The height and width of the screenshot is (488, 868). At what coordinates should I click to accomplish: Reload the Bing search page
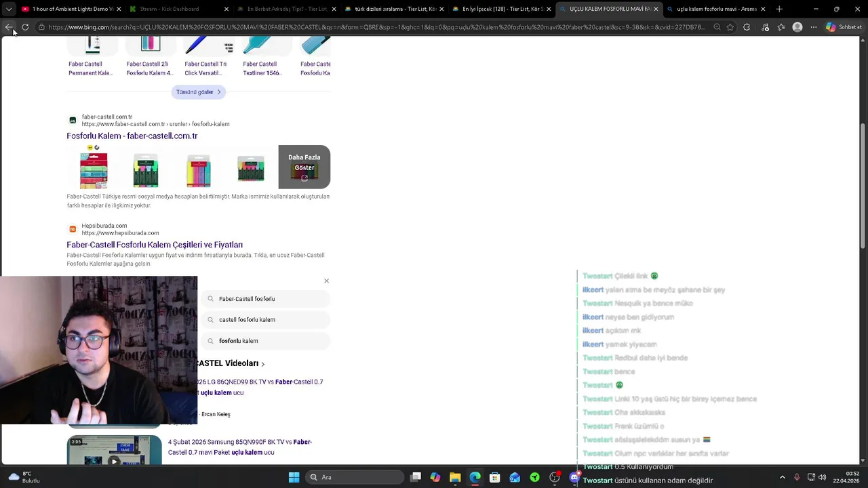coord(25,27)
